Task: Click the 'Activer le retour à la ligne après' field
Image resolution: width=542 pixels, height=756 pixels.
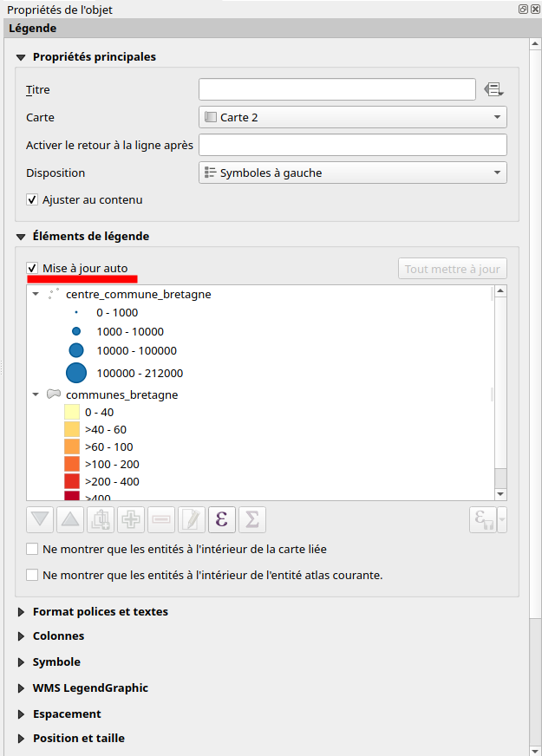Action: pos(352,145)
